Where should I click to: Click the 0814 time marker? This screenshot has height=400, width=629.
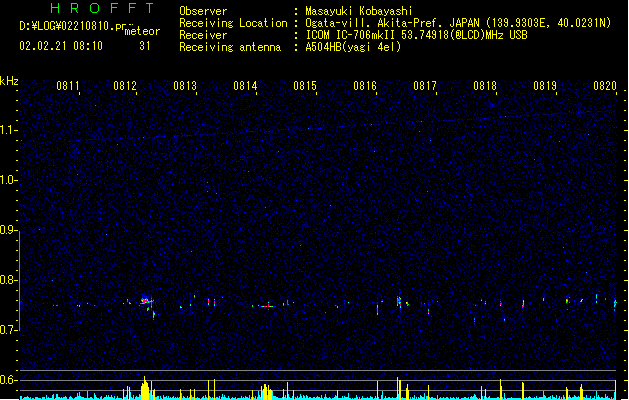click(245, 86)
